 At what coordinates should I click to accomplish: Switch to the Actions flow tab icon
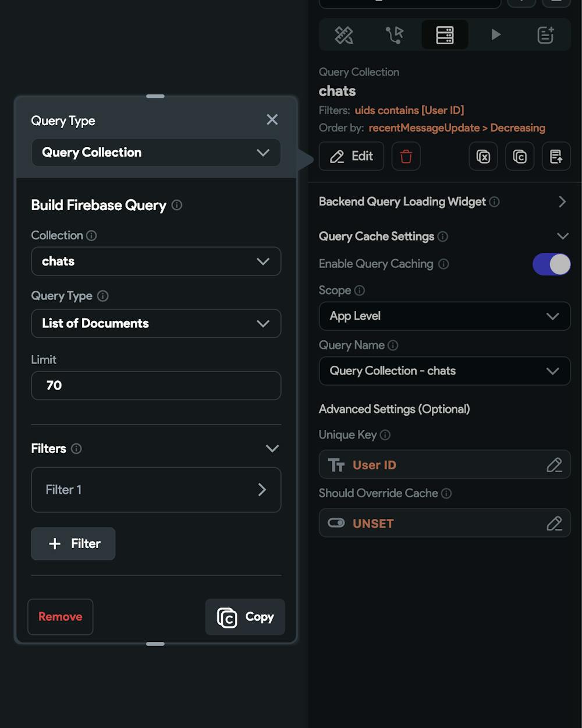pyautogui.click(x=395, y=35)
